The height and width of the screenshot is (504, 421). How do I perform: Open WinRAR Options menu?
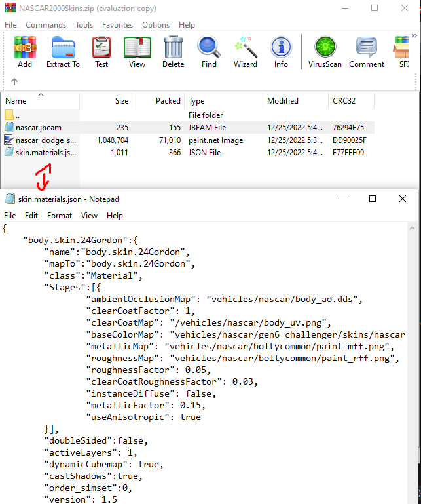click(156, 25)
